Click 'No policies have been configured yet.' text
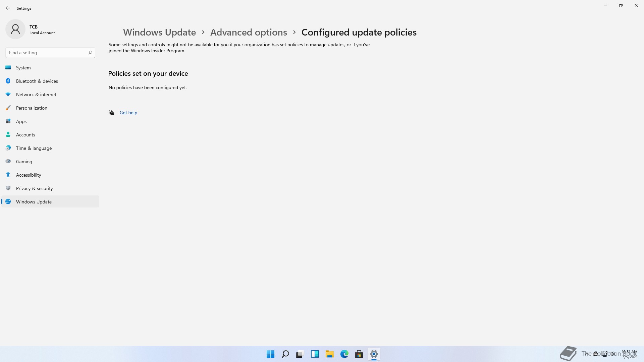This screenshot has width=644, height=362. pos(148,87)
